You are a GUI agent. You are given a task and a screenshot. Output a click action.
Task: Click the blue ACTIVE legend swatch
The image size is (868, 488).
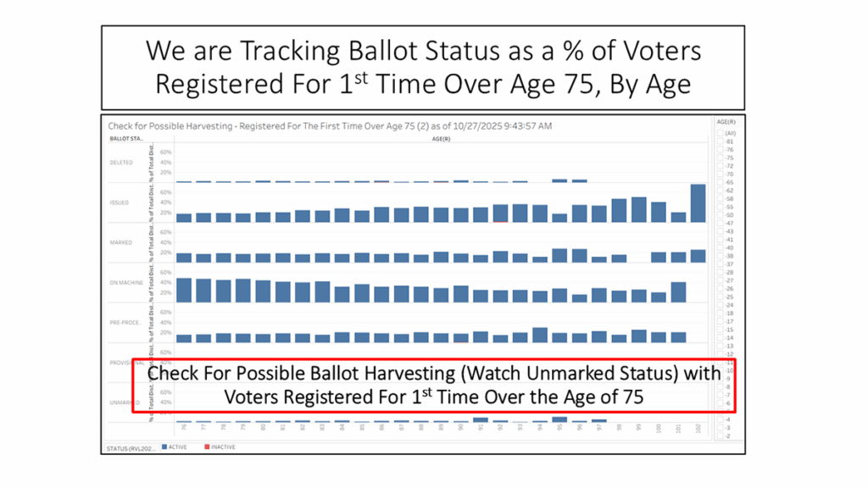pyautogui.click(x=164, y=446)
